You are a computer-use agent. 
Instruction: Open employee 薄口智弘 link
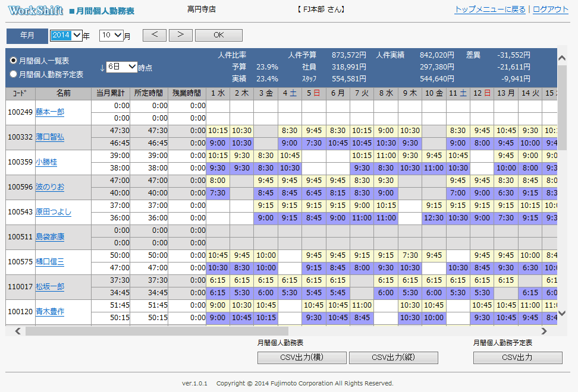(x=50, y=137)
